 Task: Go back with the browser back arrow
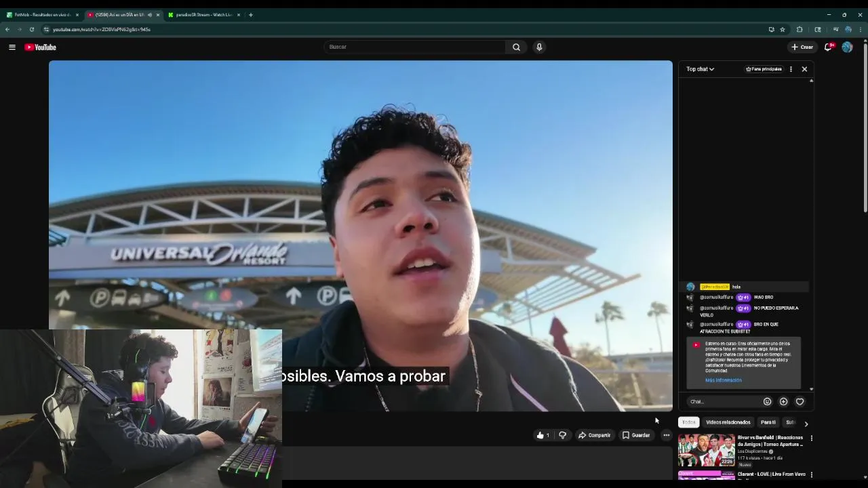7,29
